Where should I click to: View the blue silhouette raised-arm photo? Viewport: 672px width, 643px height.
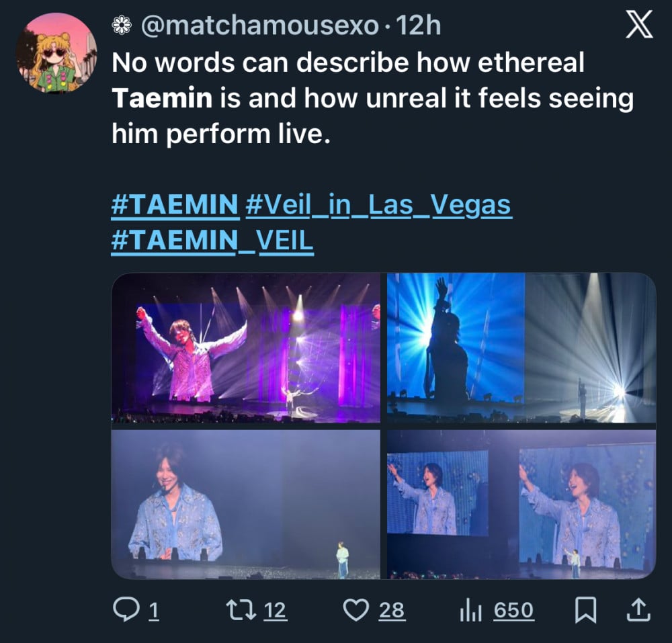click(x=521, y=347)
